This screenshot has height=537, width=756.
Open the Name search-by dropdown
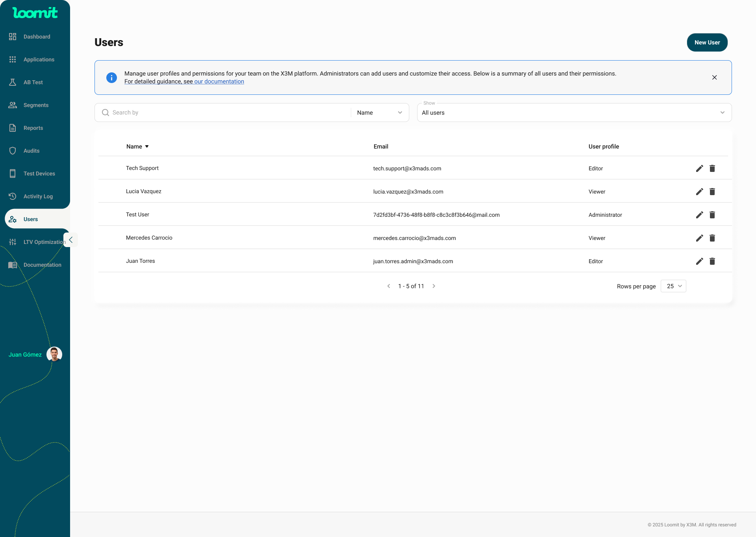pos(380,113)
